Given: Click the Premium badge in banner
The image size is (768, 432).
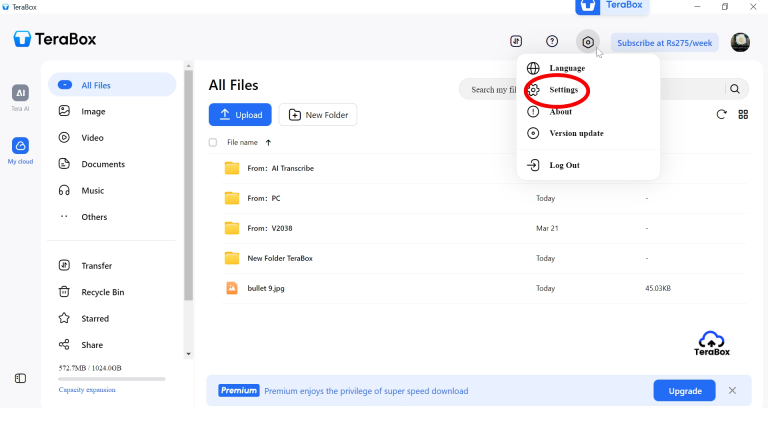Looking at the screenshot, I should tap(239, 390).
